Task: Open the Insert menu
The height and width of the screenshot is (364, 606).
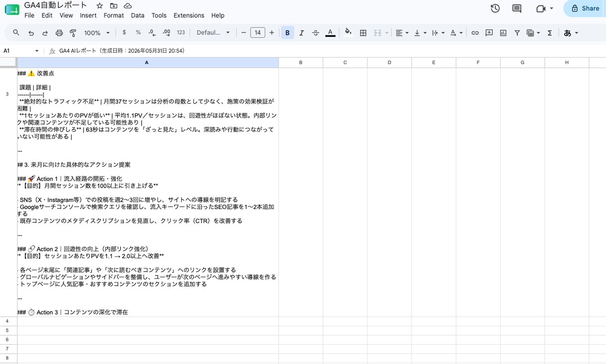Action: pos(88,15)
